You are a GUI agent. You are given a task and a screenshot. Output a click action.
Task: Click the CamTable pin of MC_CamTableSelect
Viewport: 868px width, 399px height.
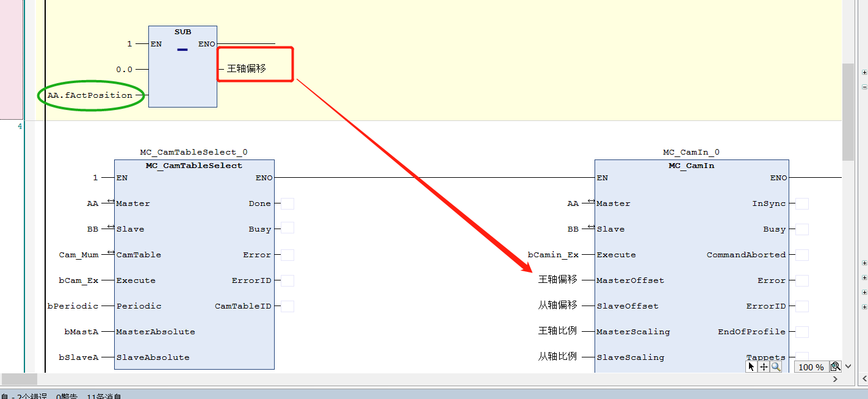139,255
